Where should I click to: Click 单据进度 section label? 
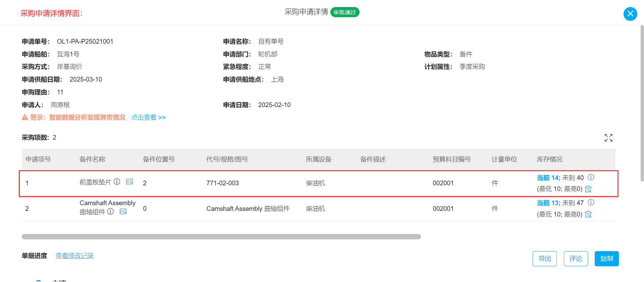click(35, 255)
